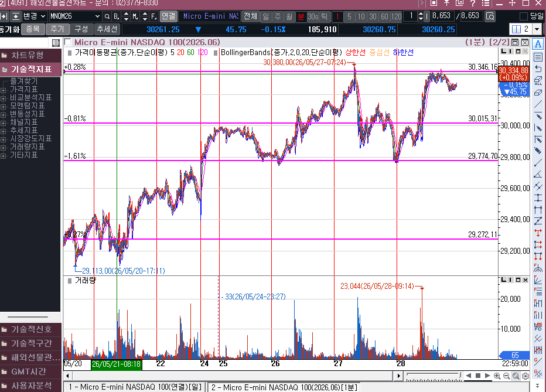Click the play forward arrow on the chart bar

(x=487, y=376)
